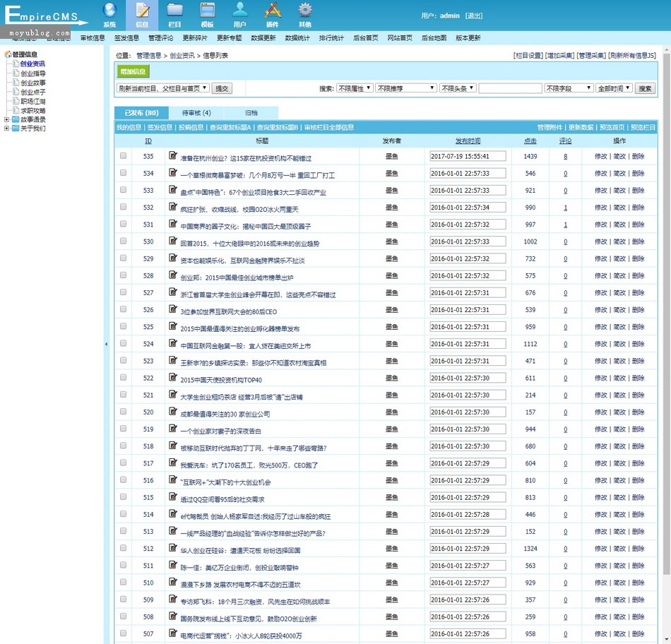671x644 pixels.
Task: Click the page icon beside 创业指导
Action: 16,73
